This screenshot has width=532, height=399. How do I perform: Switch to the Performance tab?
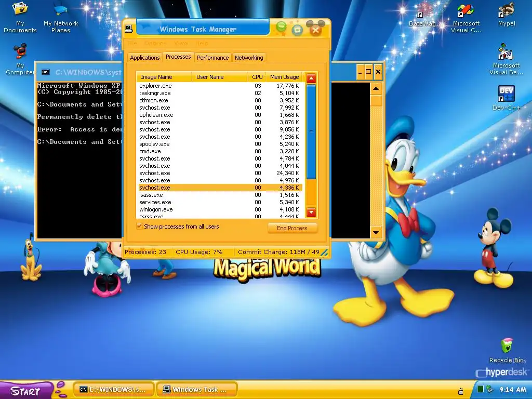(212, 58)
